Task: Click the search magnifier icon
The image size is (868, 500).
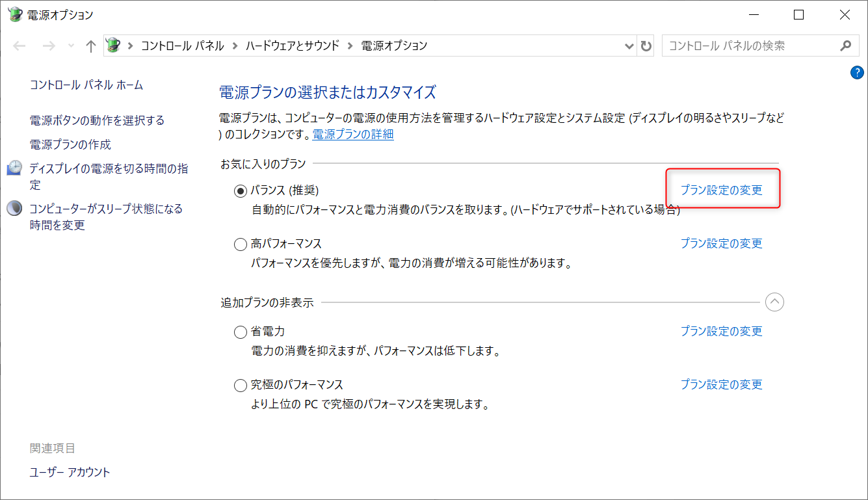Action: tap(845, 46)
